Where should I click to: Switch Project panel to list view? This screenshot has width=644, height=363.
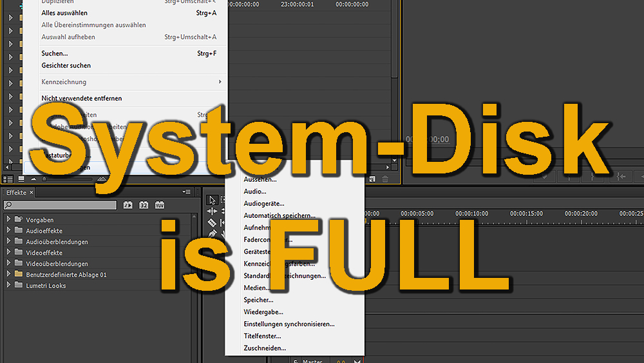(7, 179)
